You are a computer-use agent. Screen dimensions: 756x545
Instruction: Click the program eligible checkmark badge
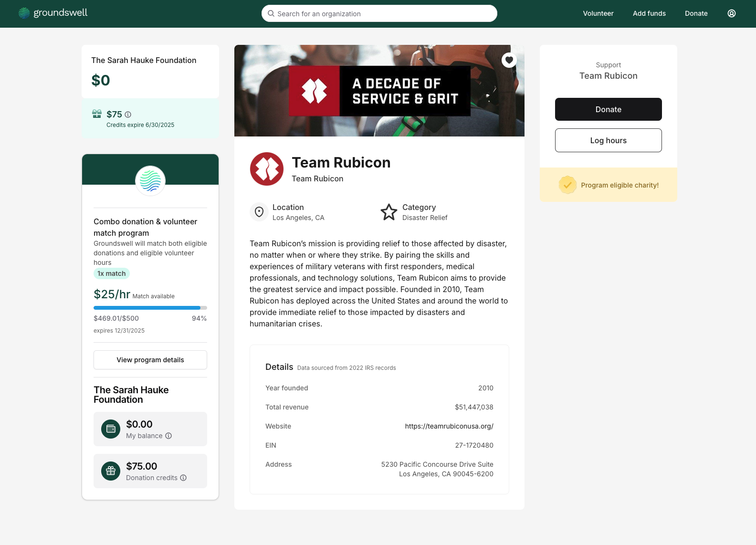pyautogui.click(x=567, y=185)
